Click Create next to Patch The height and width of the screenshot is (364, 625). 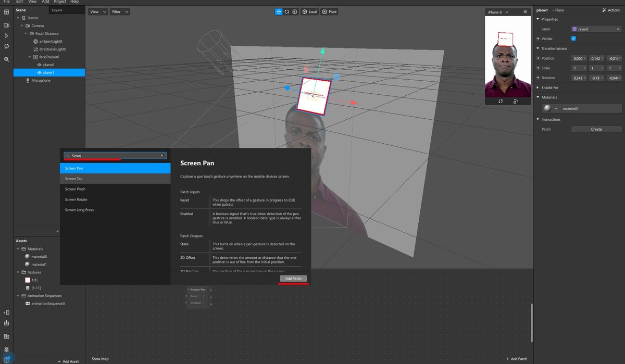pyautogui.click(x=596, y=129)
